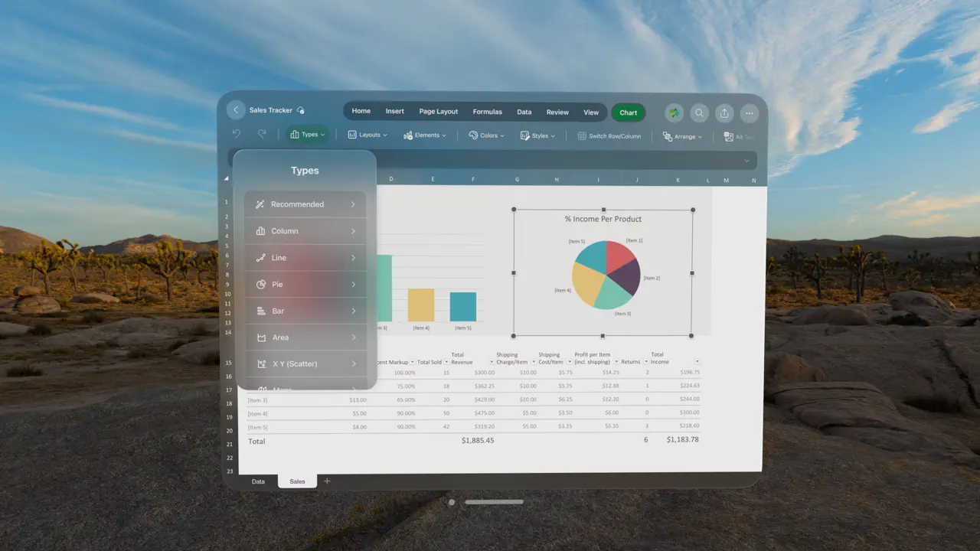
Task: Click the share icon
Action: [x=724, y=112]
